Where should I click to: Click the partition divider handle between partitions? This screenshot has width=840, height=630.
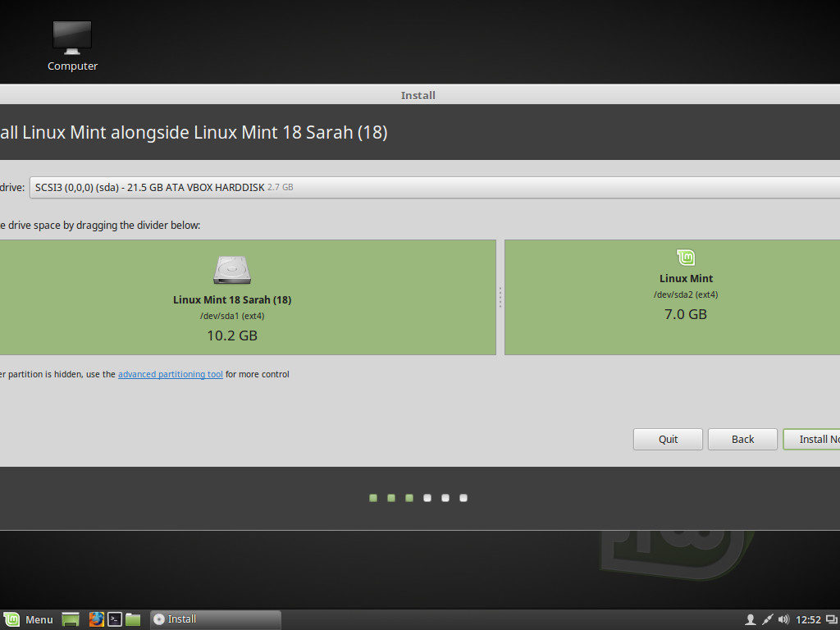(x=500, y=297)
